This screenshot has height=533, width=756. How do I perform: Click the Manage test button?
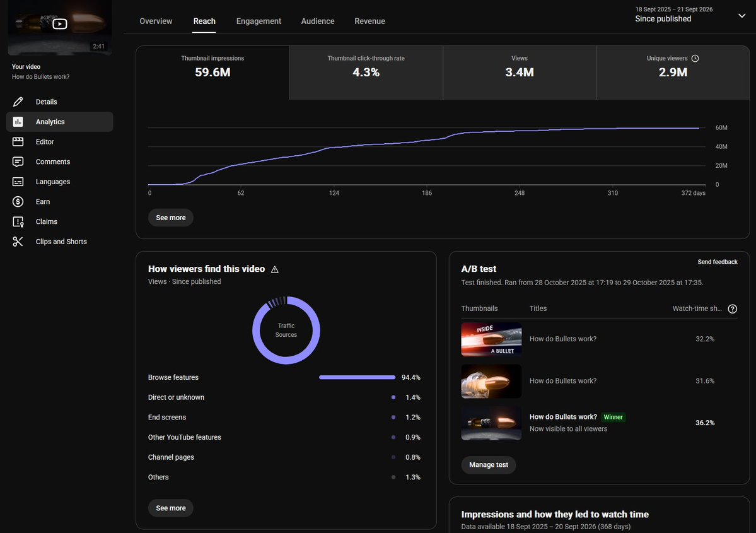point(489,464)
